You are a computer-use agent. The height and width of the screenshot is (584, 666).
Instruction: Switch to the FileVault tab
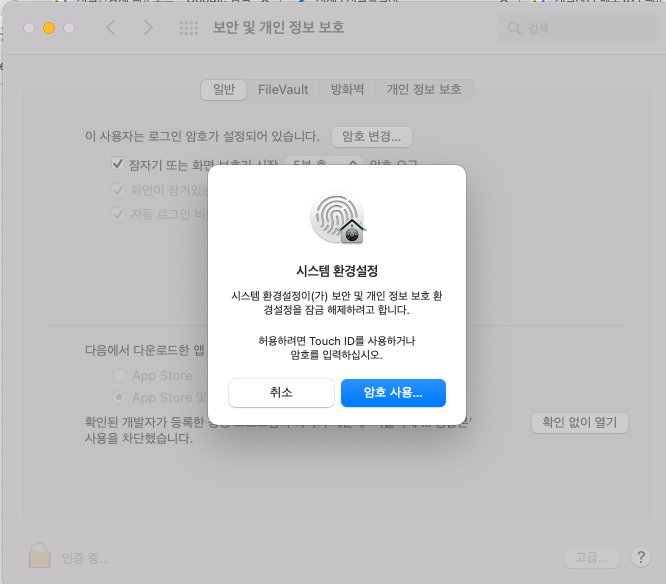[283, 90]
